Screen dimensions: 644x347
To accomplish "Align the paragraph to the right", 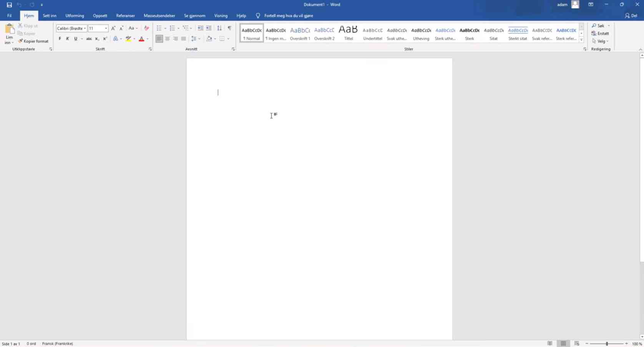I will pyautogui.click(x=175, y=39).
